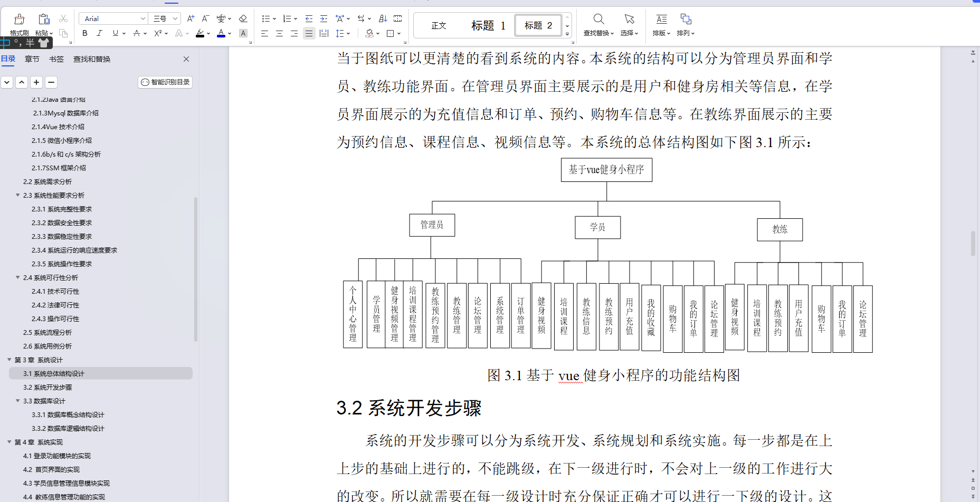Clear formatting with the eraser icon
980x502 pixels.
(x=243, y=18)
